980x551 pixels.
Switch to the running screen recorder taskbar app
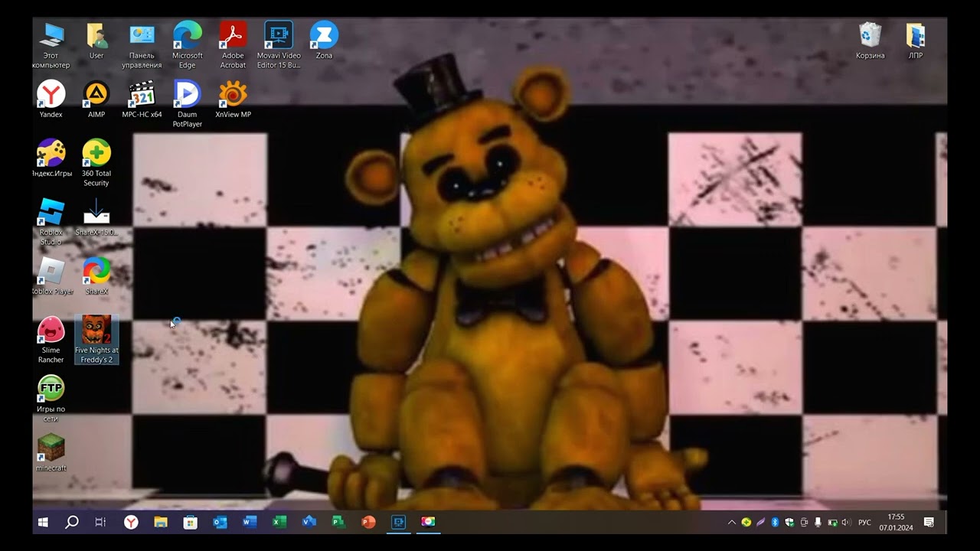[x=398, y=522]
